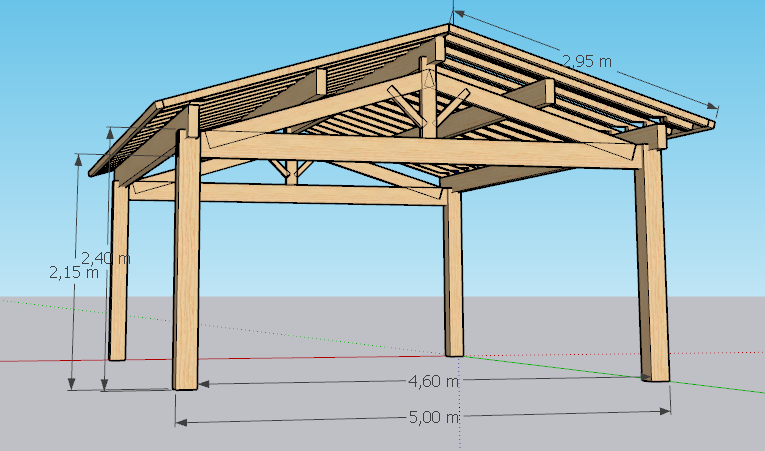The height and width of the screenshot is (451, 765).
Task: Select the 2,15 m height dimension text
Action: (74, 271)
